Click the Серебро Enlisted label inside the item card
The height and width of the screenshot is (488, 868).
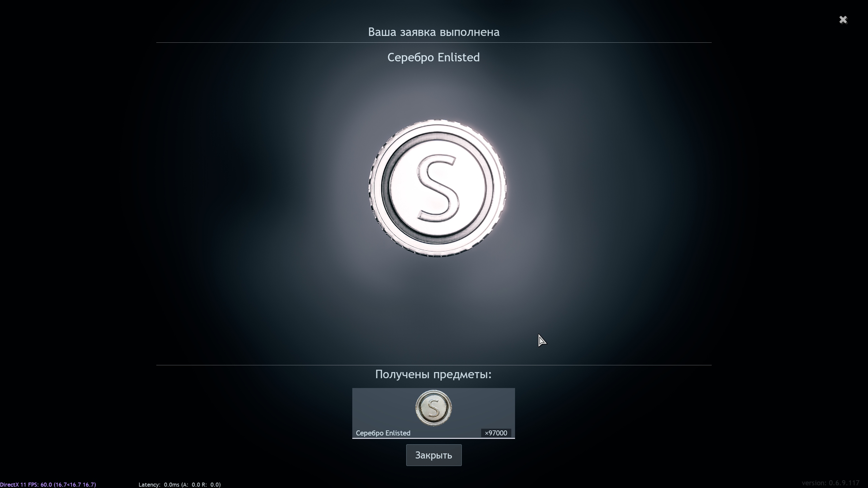pyautogui.click(x=383, y=433)
